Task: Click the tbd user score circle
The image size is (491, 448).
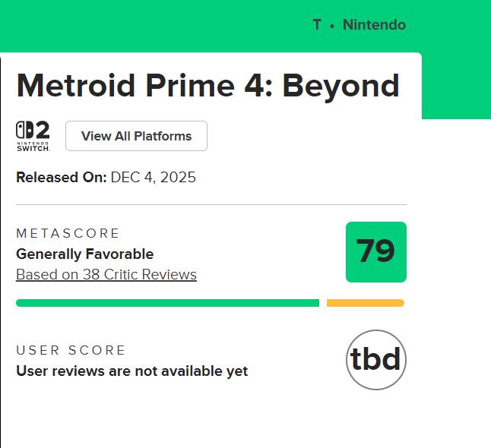Action: pos(376,360)
